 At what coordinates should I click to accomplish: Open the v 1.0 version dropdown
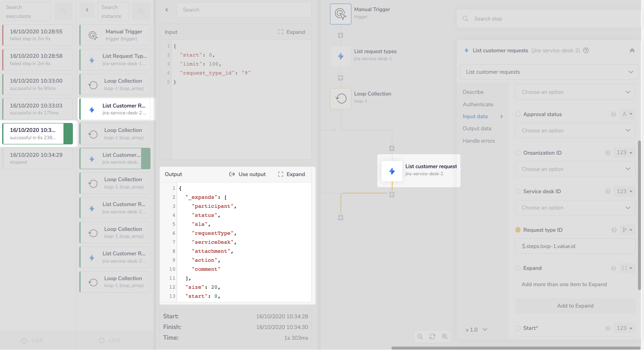click(x=476, y=329)
